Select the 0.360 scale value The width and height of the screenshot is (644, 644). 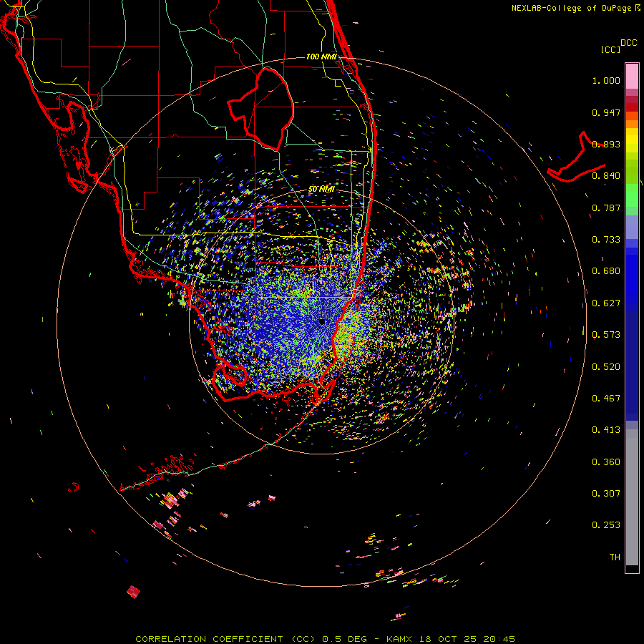(x=606, y=462)
